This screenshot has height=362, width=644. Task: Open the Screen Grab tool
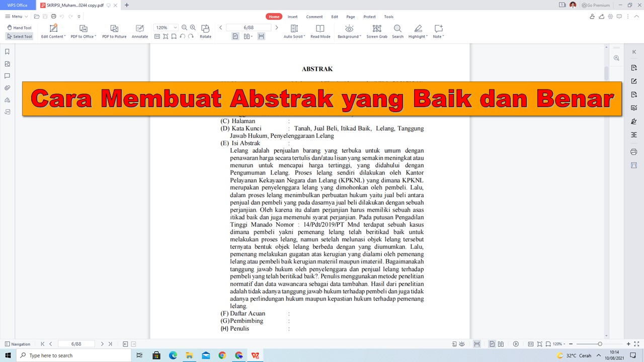pyautogui.click(x=376, y=31)
